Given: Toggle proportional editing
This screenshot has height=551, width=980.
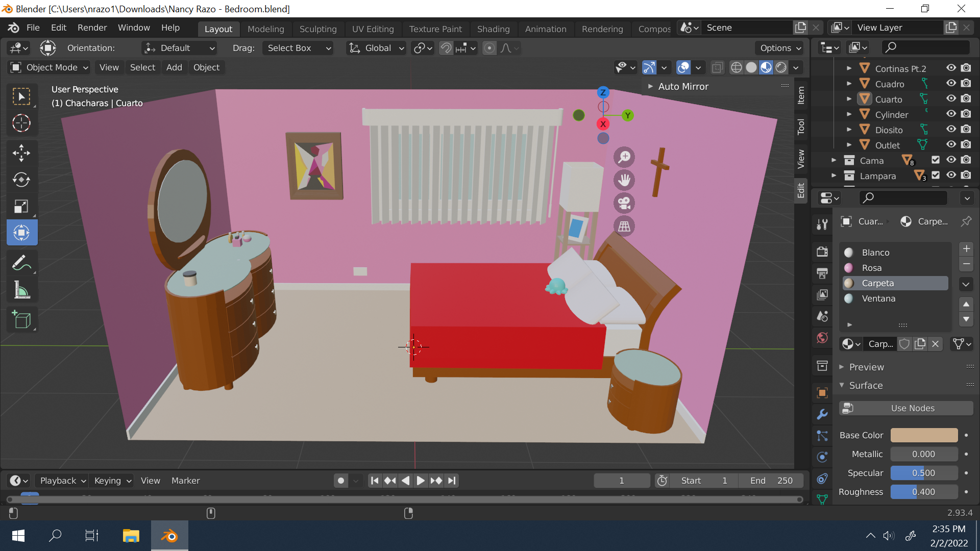Looking at the screenshot, I should pyautogui.click(x=489, y=48).
